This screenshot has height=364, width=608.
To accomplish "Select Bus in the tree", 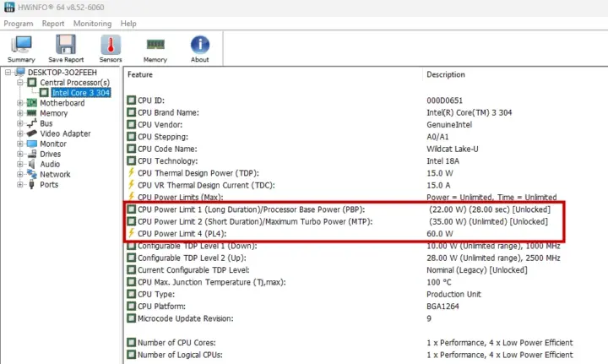I will (x=46, y=123).
